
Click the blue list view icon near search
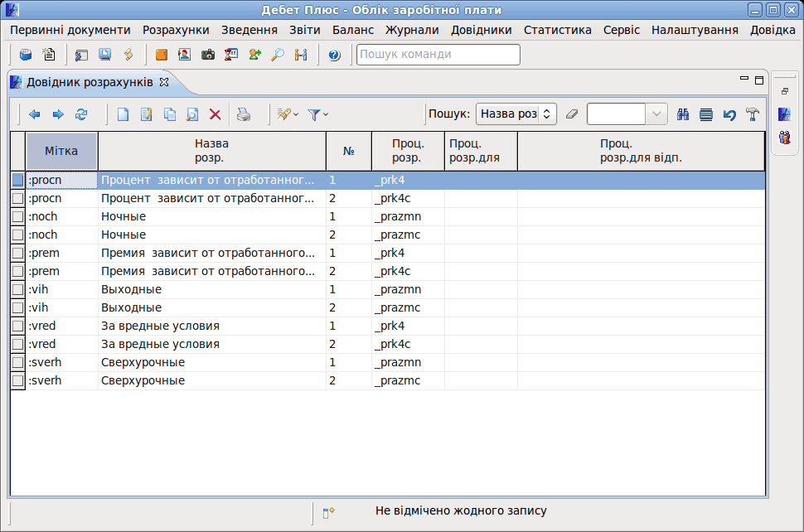(x=706, y=114)
